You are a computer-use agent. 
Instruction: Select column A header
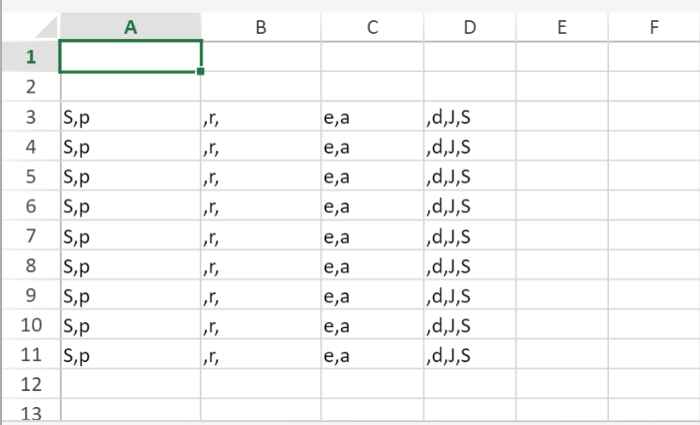[x=130, y=28]
